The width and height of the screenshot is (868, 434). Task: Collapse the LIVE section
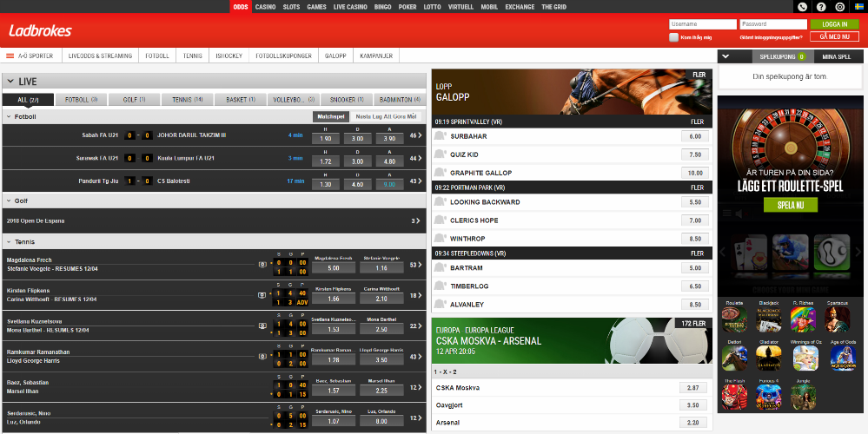(10, 82)
